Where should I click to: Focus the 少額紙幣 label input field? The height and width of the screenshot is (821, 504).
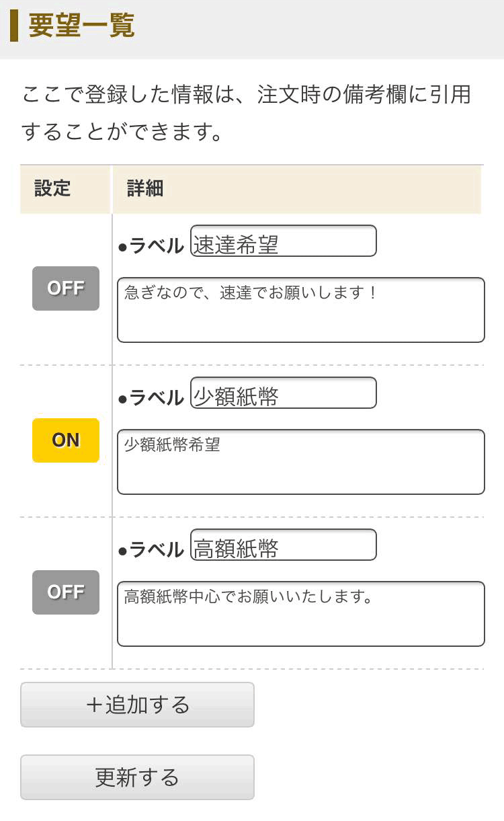tap(283, 393)
